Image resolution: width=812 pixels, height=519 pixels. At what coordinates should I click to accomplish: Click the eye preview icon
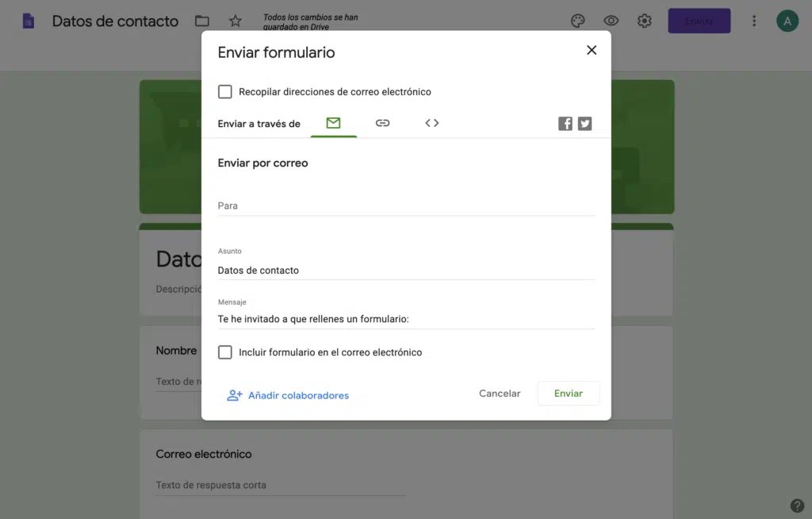(x=611, y=21)
